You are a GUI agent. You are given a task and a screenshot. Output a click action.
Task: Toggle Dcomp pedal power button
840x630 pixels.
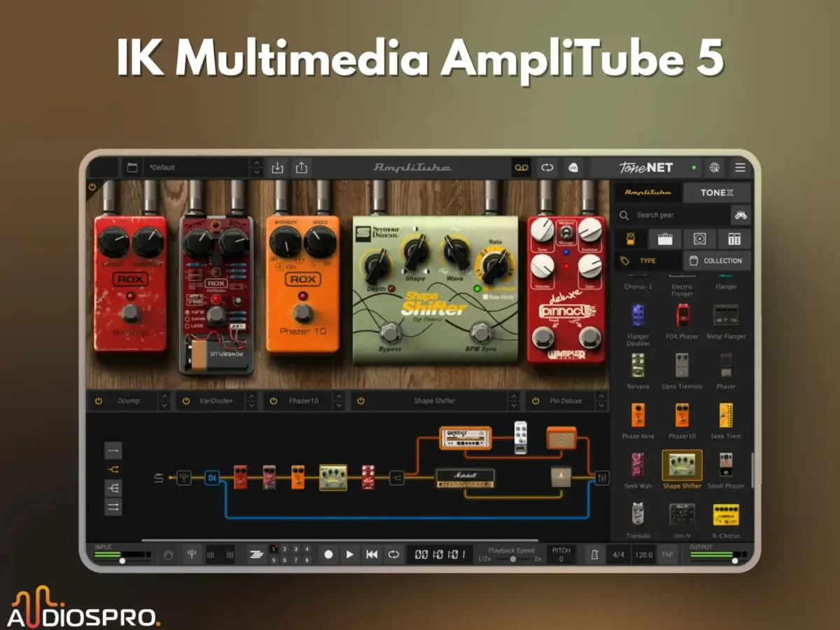point(99,401)
